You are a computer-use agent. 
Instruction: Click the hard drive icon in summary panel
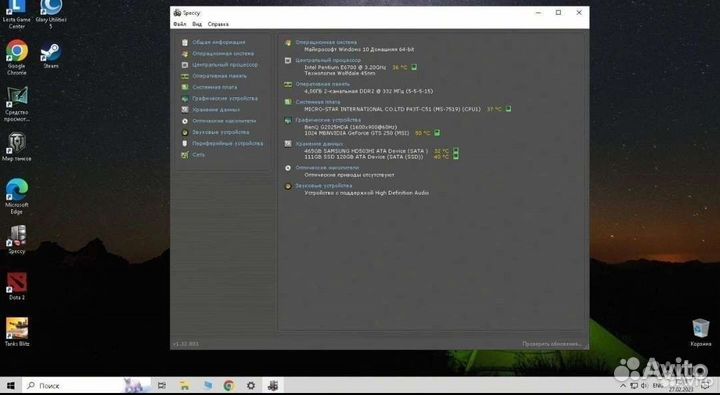click(288, 144)
